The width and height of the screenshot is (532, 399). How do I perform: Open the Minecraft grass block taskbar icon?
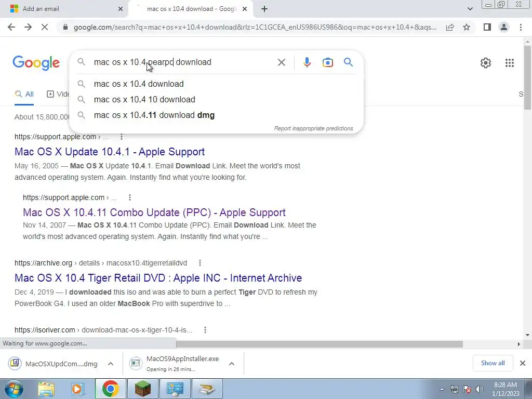click(x=142, y=389)
